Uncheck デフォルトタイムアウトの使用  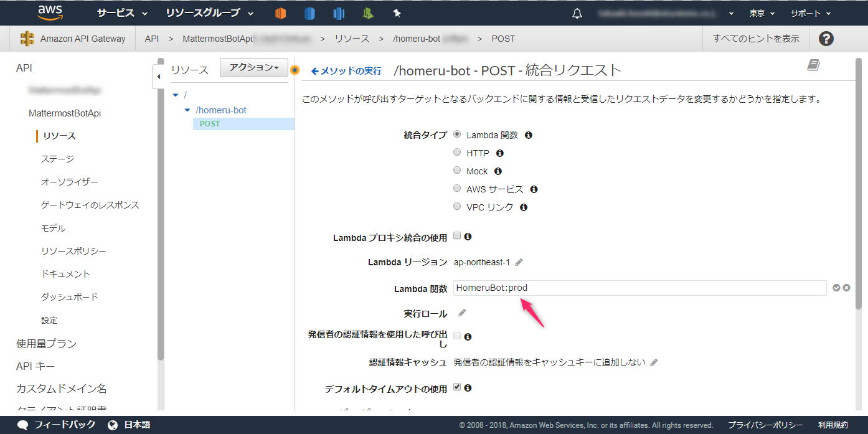[458, 387]
